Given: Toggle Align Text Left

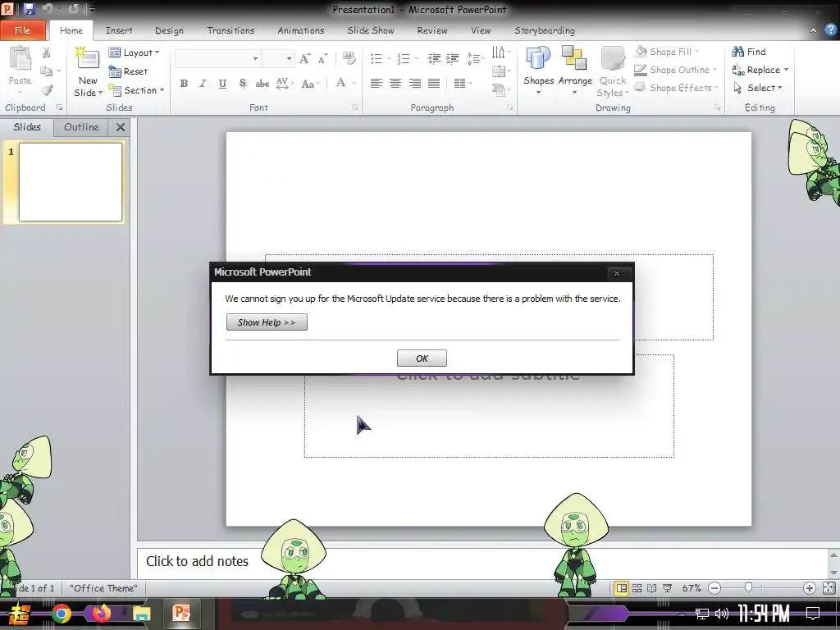Looking at the screenshot, I should pos(376,84).
